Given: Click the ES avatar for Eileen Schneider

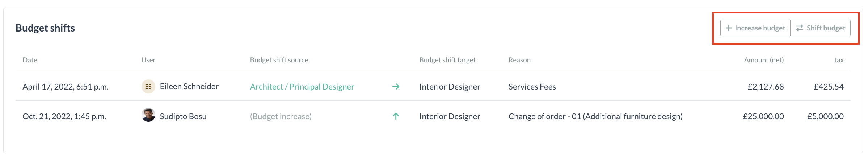Looking at the screenshot, I should tap(148, 87).
